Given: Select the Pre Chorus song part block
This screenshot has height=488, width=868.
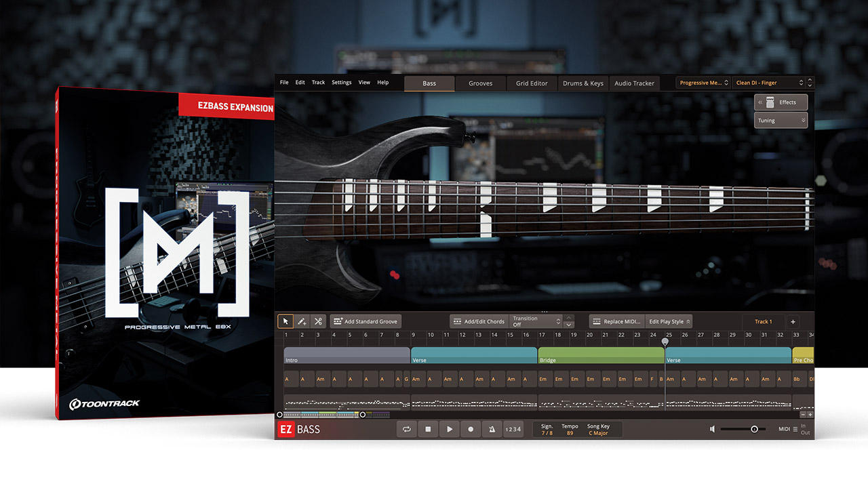Looking at the screenshot, I should (x=803, y=356).
